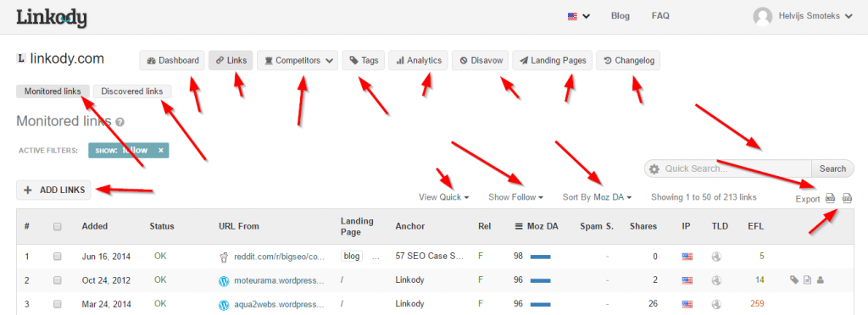The image size is (868, 315).
Task: Click the 'Showing 1 to 50 of 213 links' text
Action: pyautogui.click(x=704, y=196)
